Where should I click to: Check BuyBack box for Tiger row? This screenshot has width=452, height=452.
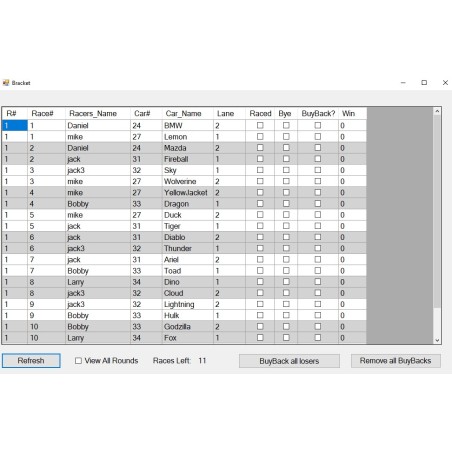(318, 226)
